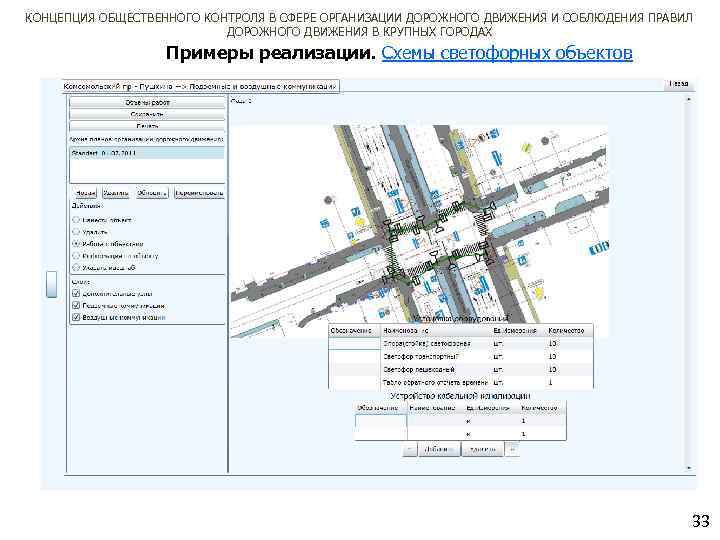Toggle the Дополнительные узлы layer checkbox
The height and width of the screenshot is (540, 720).
point(76,293)
